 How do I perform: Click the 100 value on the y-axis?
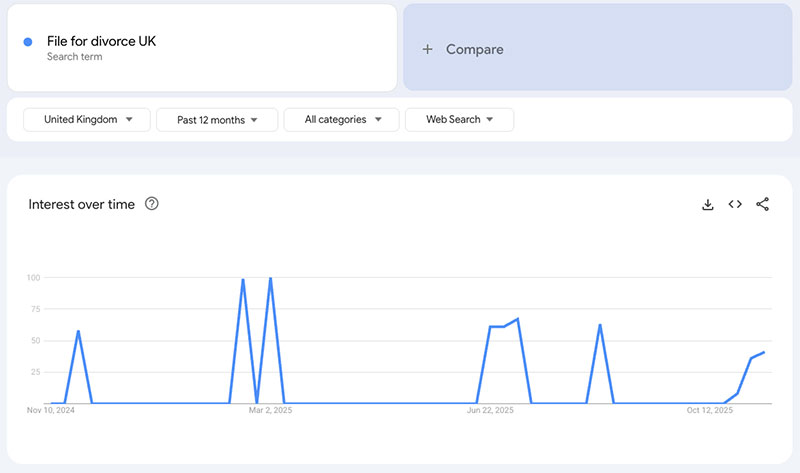[32, 277]
